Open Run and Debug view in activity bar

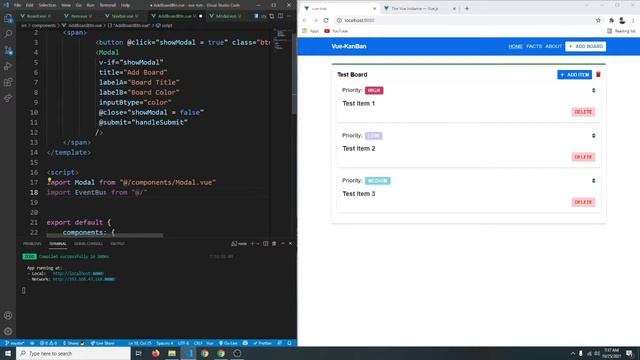pos(8,66)
